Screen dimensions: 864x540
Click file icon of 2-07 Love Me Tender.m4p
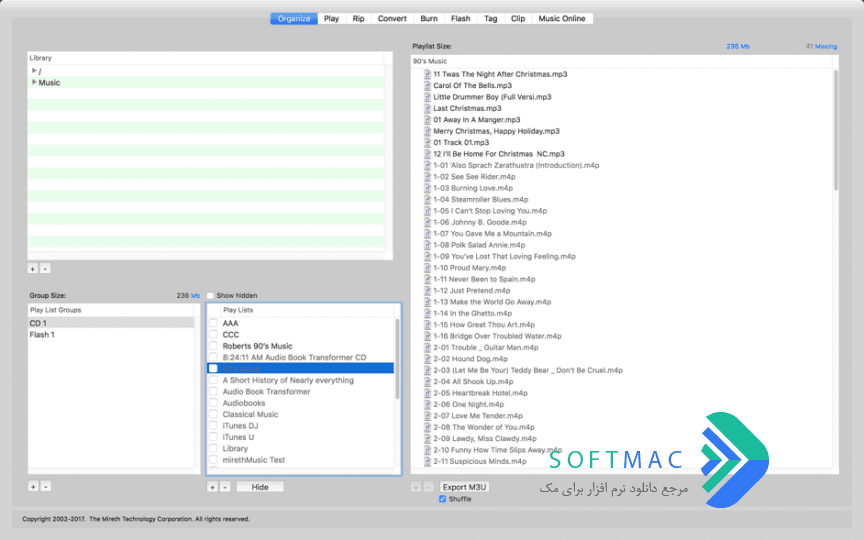tap(427, 415)
